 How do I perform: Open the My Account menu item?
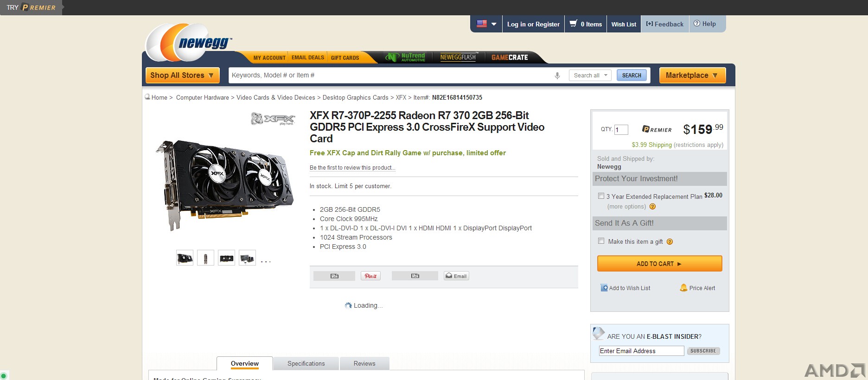click(x=269, y=58)
